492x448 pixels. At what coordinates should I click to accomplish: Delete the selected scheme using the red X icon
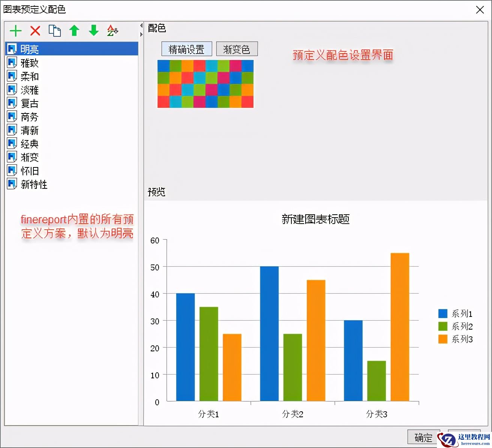click(x=35, y=31)
